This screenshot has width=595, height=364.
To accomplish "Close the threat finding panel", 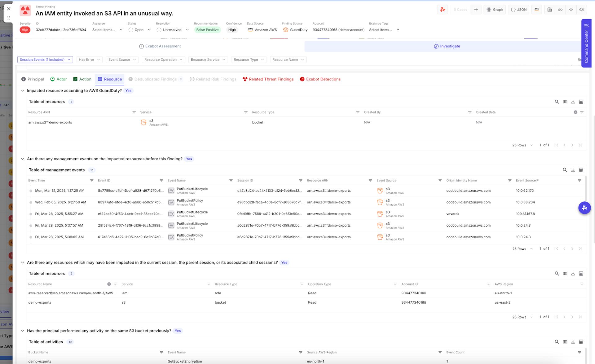I will pyautogui.click(x=9, y=9).
